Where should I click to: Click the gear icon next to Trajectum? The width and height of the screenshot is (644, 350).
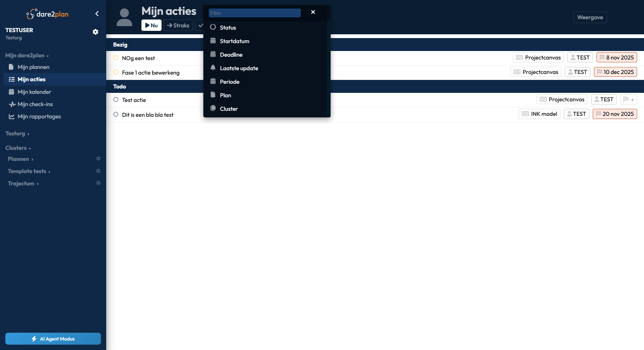click(x=98, y=183)
